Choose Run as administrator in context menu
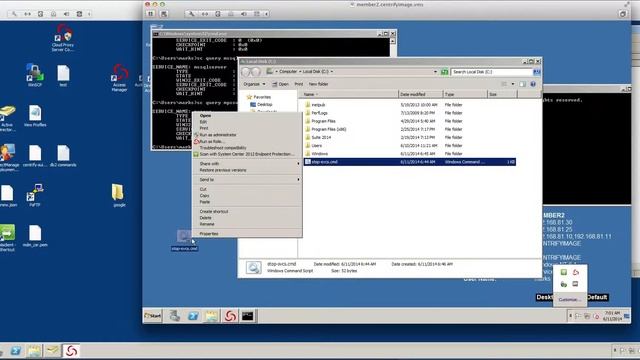 click(x=247, y=135)
